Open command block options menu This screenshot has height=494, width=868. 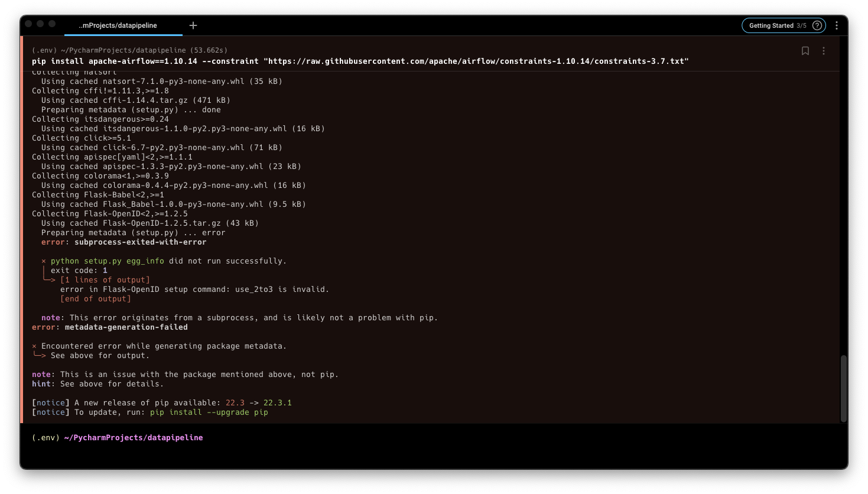[x=824, y=51]
